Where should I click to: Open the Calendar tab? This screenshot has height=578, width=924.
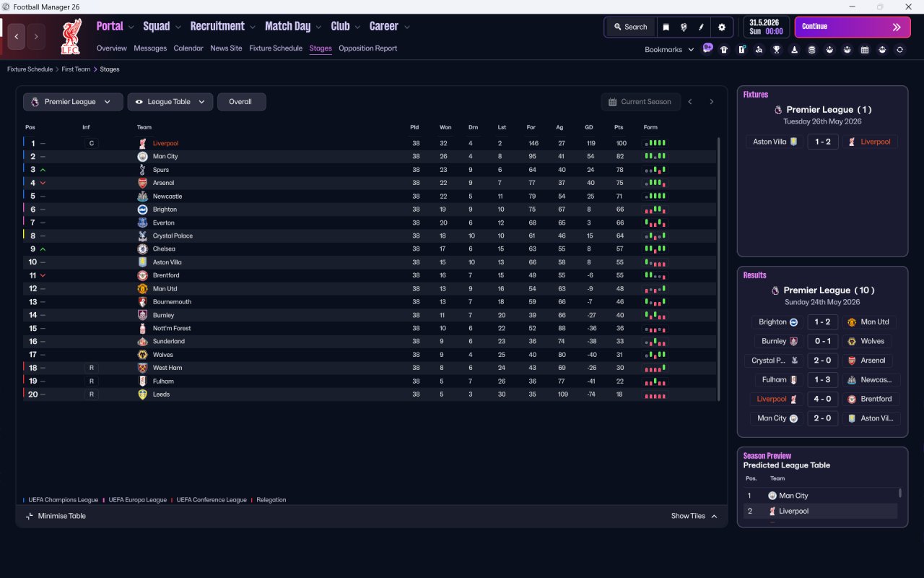point(188,48)
